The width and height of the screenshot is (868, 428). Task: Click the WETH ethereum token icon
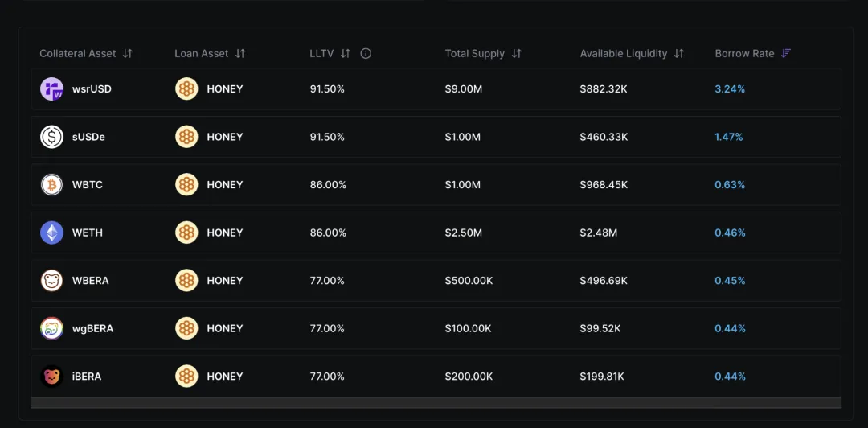pyautogui.click(x=51, y=233)
